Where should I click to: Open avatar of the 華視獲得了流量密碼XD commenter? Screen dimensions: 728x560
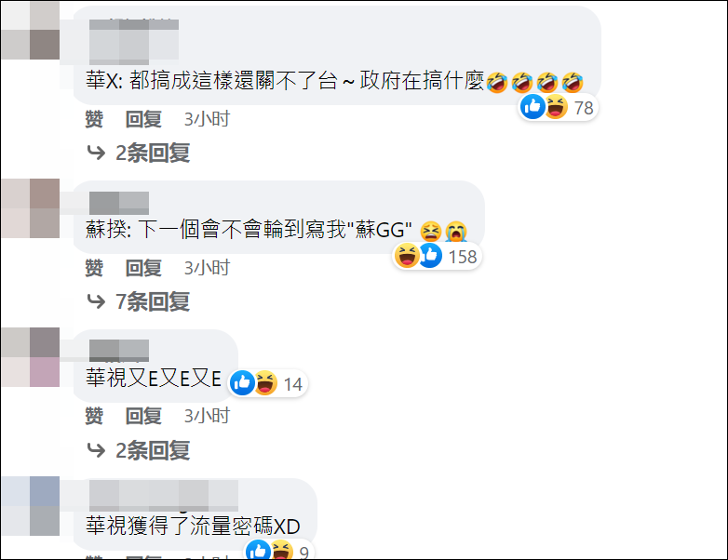point(30,506)
